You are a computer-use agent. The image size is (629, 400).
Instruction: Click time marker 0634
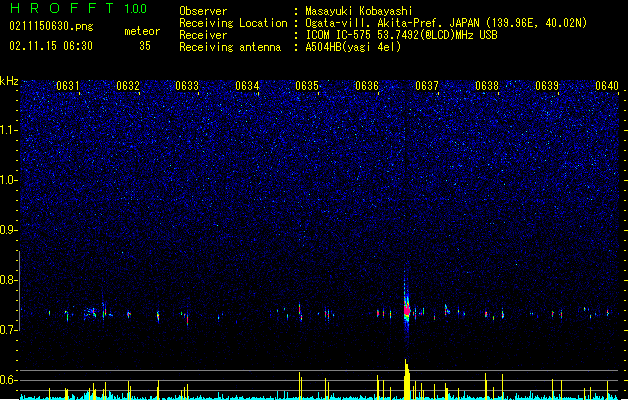[x=247, y=86]
